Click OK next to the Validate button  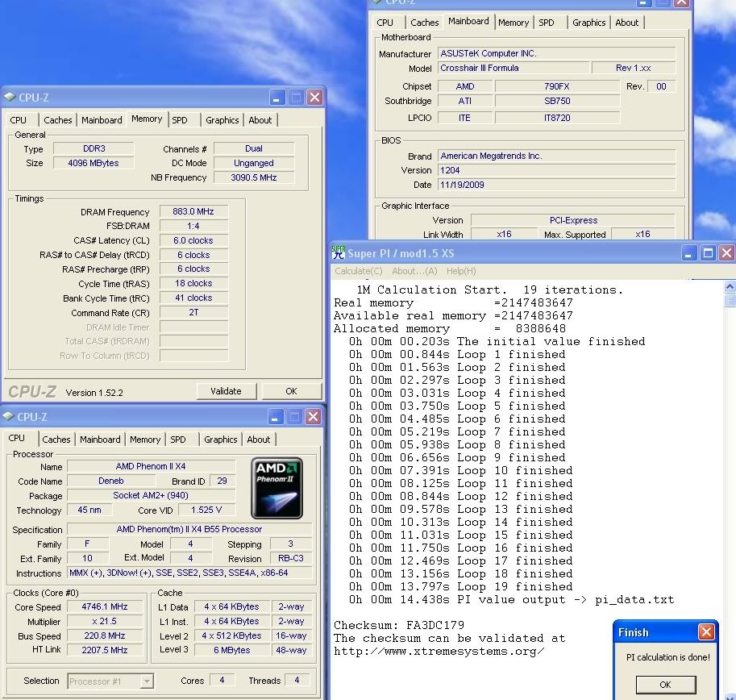pyautogui.click(x=291, y=391)
